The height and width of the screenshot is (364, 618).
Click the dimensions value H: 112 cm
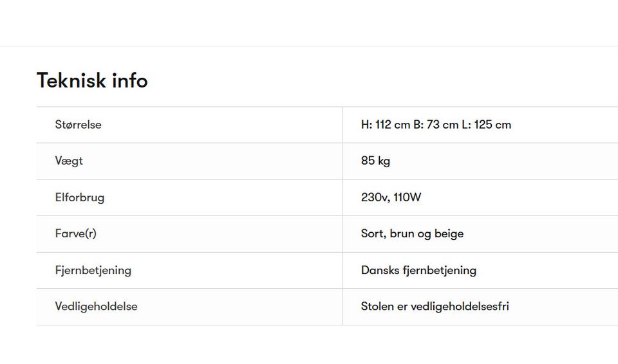point(386,125)
